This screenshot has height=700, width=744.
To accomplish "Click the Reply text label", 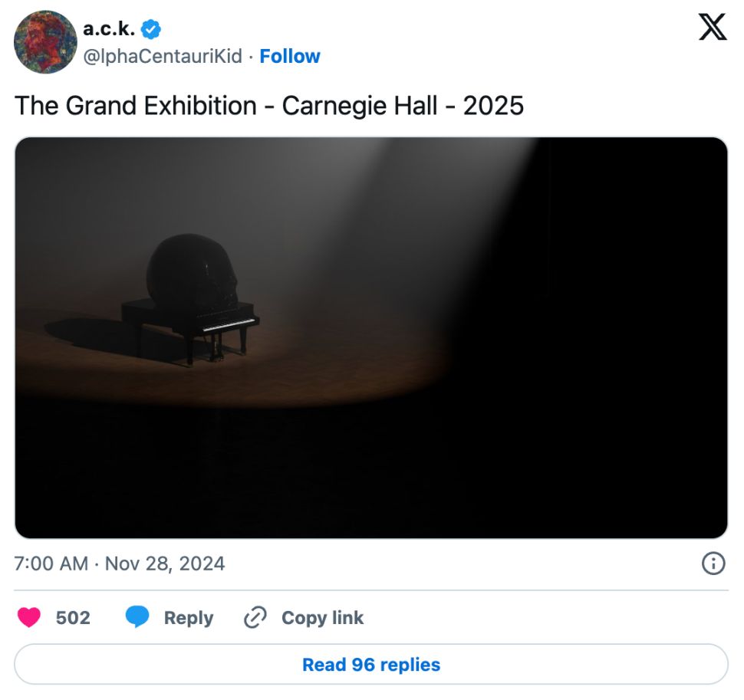I will click(x=189, y=618).
